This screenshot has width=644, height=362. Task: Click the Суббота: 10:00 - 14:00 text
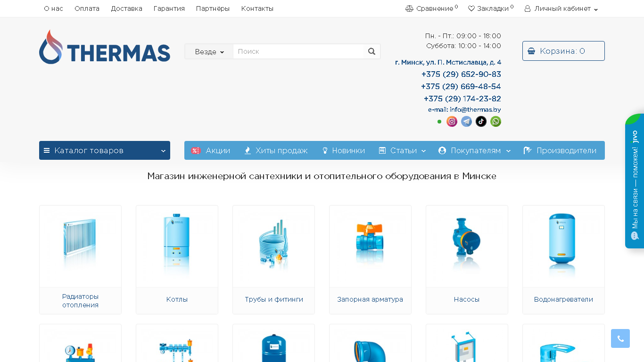pyautogui.click(x=463, y=46)
